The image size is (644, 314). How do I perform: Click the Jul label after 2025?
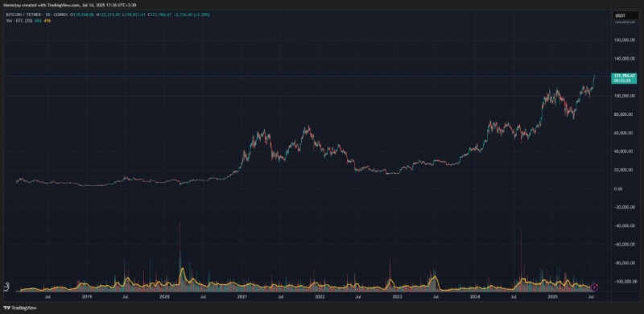coord(592,296)
